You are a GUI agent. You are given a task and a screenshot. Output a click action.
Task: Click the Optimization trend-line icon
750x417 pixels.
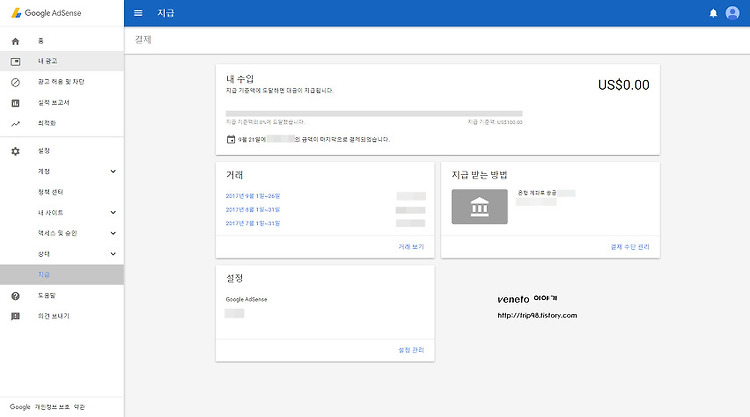15,123
